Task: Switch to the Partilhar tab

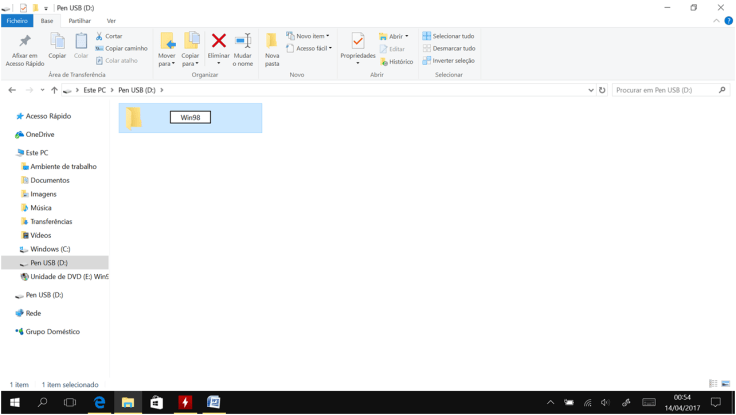Action: click(79, 21)
